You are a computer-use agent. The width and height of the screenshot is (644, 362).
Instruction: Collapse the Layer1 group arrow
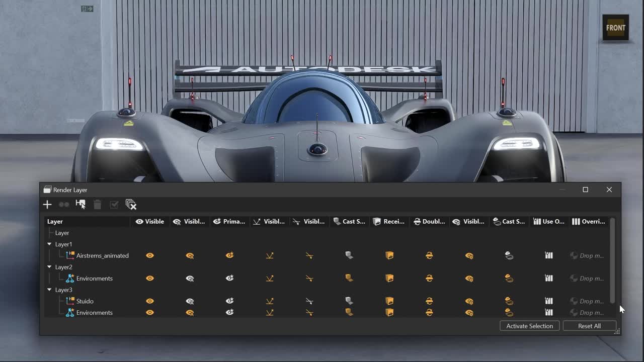point(49,244)
